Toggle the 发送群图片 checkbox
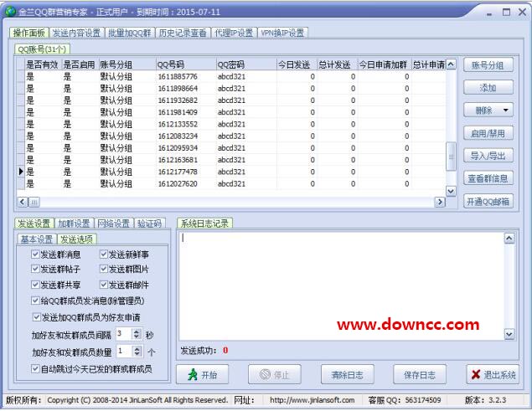Image resolution: width=532 pixels, height=411 pixels. pos(104,269)
